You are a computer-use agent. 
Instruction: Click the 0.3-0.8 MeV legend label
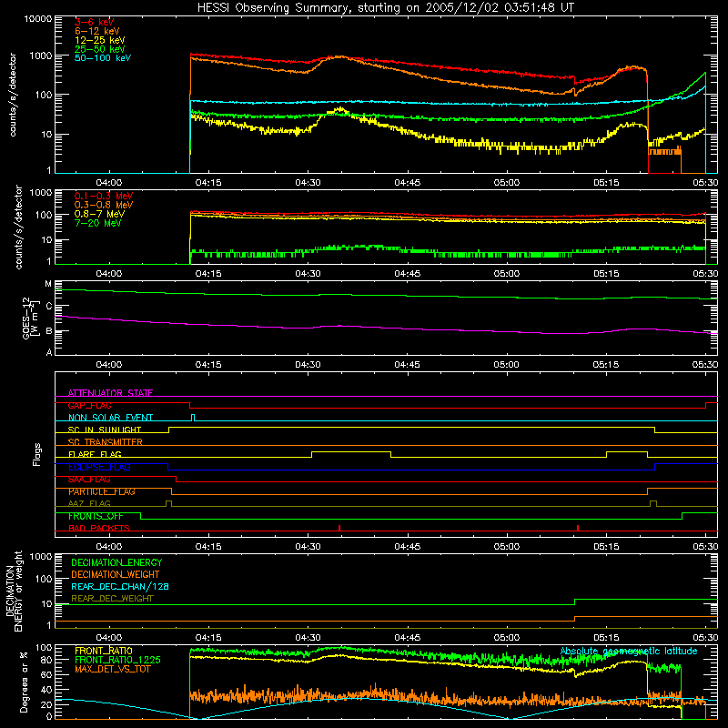(x=104, y=205)
